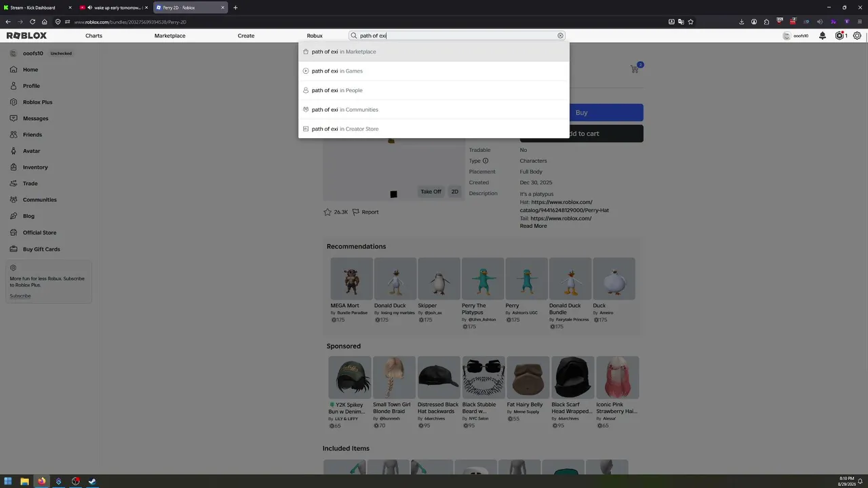Search 'path of exi' in Creator Store
868x488 pixels.
point(434,129)
